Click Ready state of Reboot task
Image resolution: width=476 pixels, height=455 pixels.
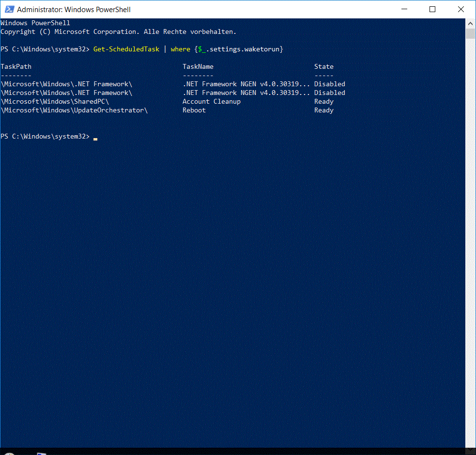coord(323,110)
